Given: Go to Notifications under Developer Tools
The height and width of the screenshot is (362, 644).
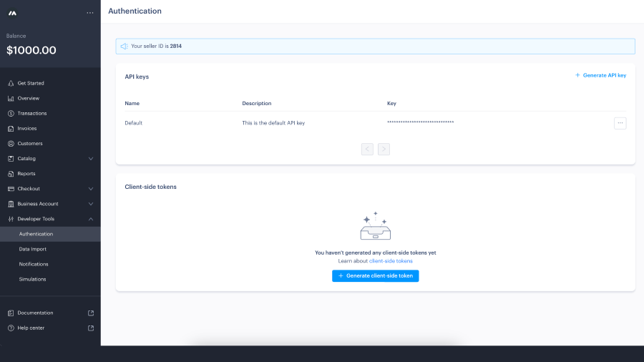Looking at the screenshot, I should pos(34,264).
